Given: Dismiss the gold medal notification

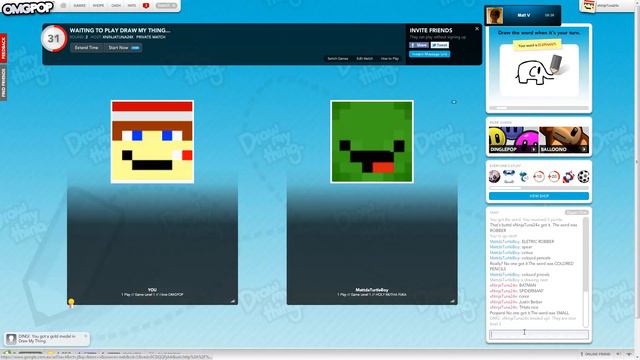Looking at the screenshot, I should click(86, 336).
